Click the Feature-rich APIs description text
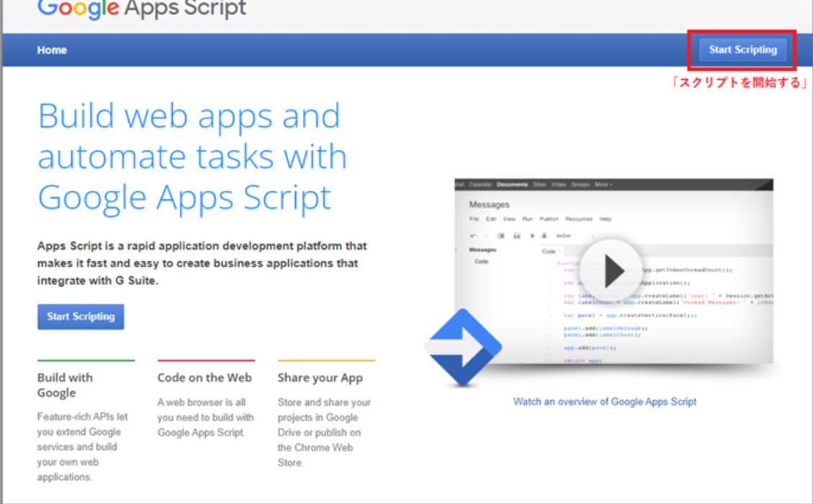Screen dimensions: 813x504 pyautogui.click(x=82, y=447)
